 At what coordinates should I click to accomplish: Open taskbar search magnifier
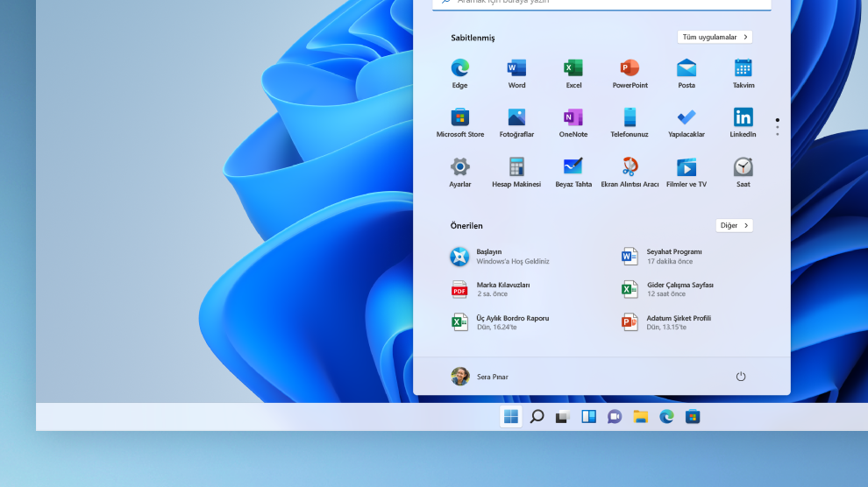pos(537,416)
